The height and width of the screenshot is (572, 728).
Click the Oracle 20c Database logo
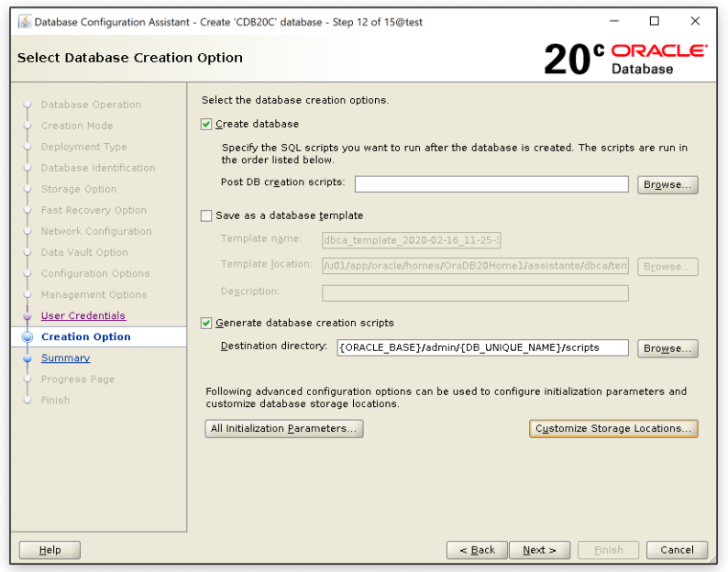click(625, 59)
